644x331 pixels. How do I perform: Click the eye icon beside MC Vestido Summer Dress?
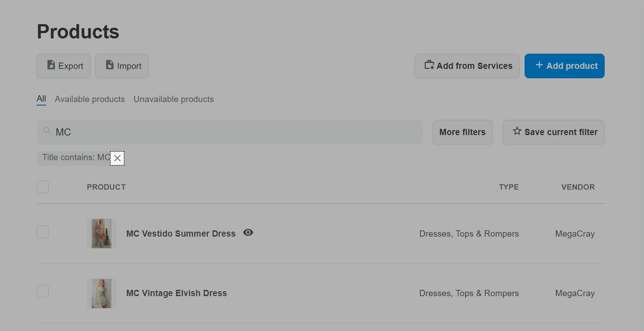[x=248, y=233]
